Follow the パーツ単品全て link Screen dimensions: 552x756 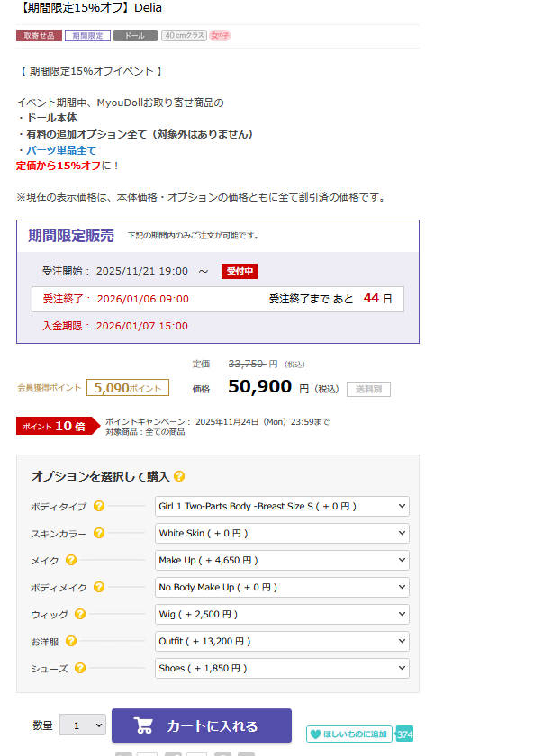61,150
